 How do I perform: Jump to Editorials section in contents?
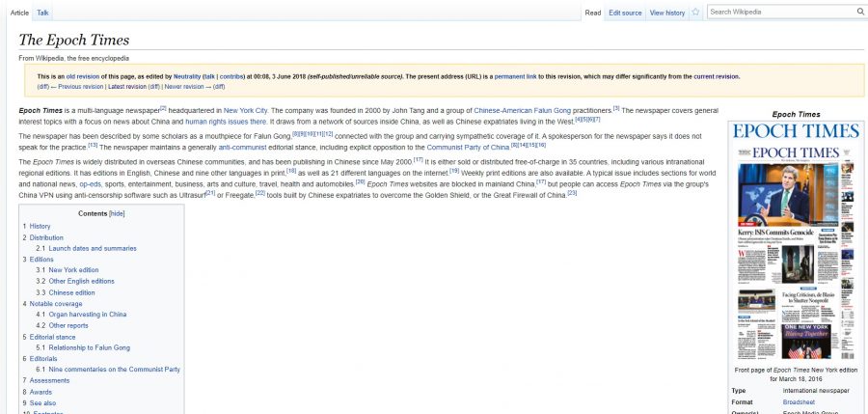tap(43, 359)
